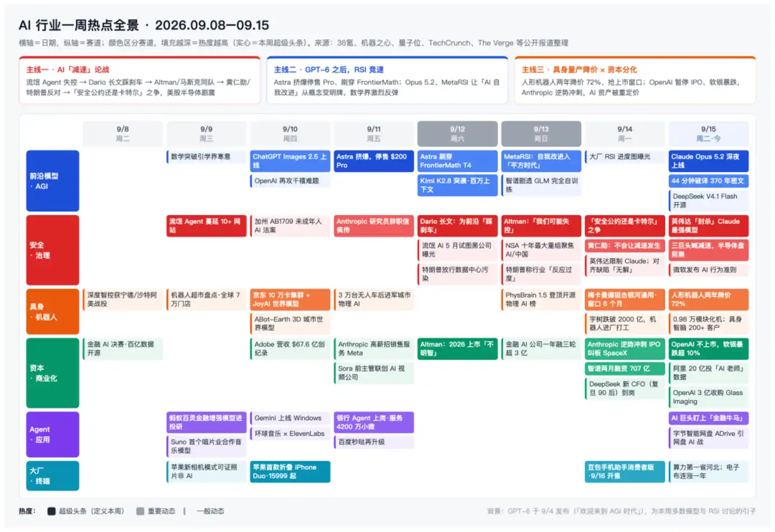Click the 金融 AI 决赛·百亿数据开源 card

(123, 349)
